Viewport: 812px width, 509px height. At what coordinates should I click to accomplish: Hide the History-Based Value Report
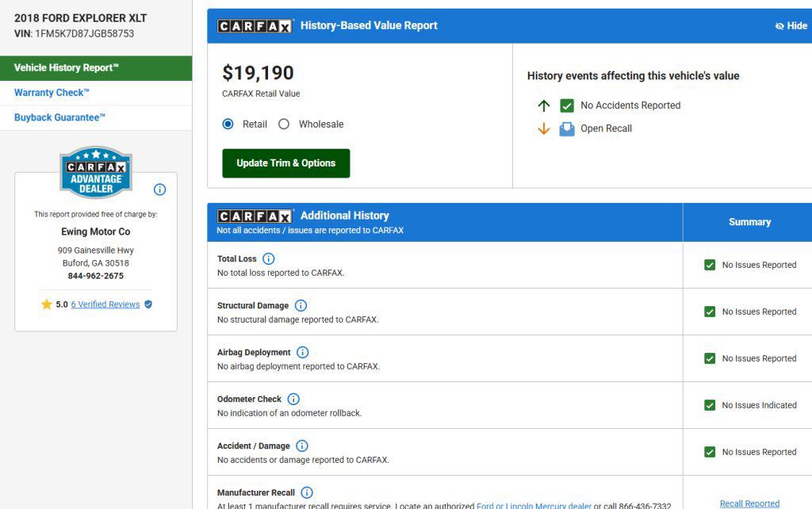tap(791, 26)
